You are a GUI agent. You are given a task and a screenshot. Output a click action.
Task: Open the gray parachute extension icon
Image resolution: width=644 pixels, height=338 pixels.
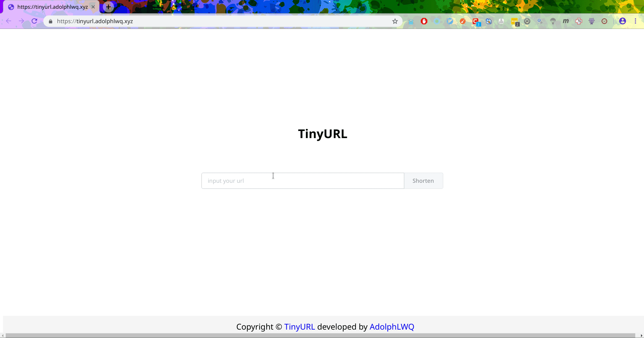tap(553, 21)
